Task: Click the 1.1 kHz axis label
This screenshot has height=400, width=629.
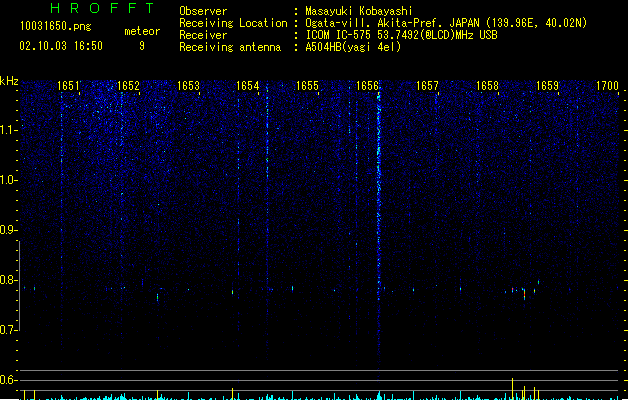Action: point(8,130)
